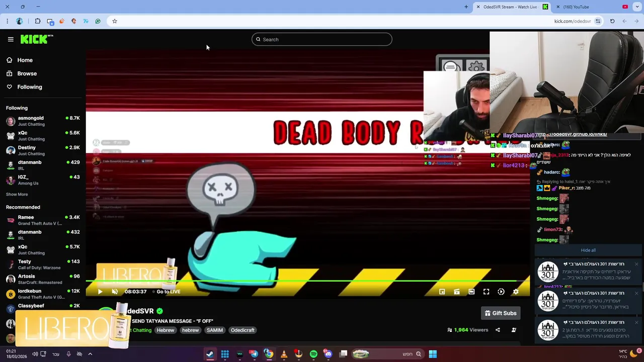The width and height of the screenshot is (644, 362).
Task: Open Telegram from the taskbar
Action: click(254, 354)
